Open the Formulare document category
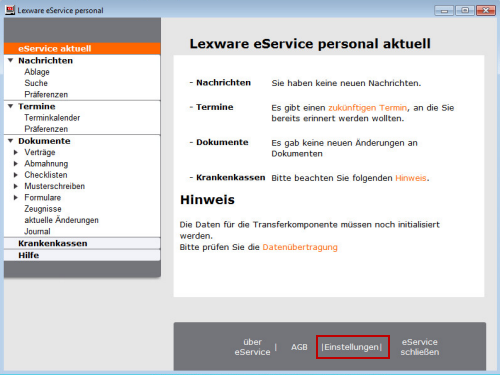The height and width of the screenshot is (375, 500). point(42,198)
